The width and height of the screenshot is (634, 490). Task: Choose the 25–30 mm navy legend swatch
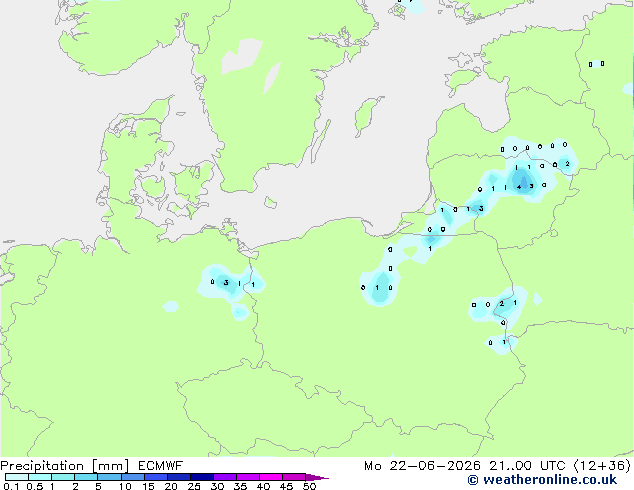(x=201, y=477)
